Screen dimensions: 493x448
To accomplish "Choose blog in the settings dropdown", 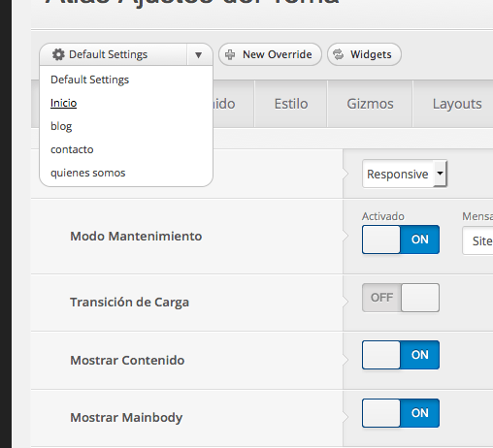I will coord(61,126).
